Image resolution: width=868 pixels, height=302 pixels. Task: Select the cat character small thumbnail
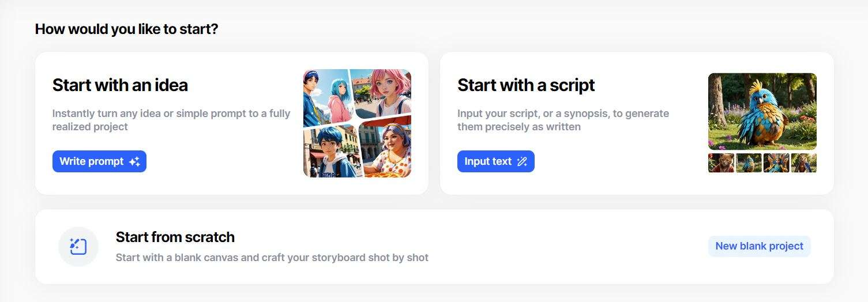(721, 163)
